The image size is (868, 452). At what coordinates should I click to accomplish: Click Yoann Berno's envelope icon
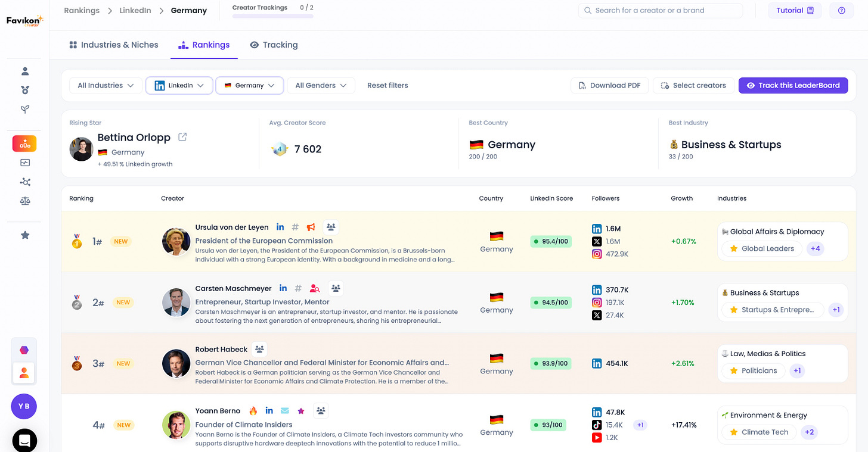(x=285, y=411)
